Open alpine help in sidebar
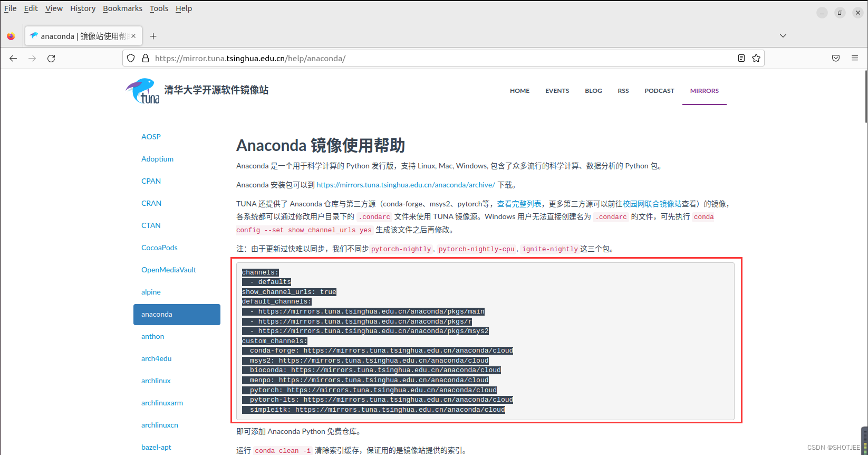Screen dimensions: 868x455 click(151, 292)
